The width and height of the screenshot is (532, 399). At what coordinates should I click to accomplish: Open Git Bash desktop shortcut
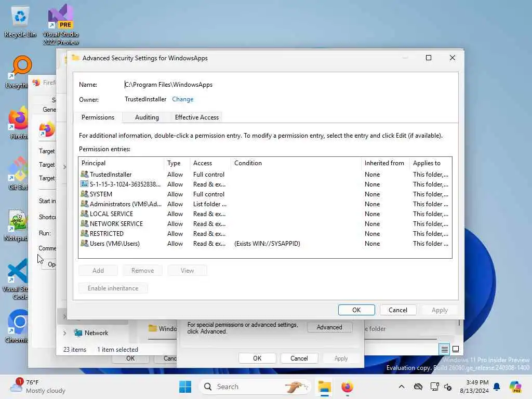18,174
